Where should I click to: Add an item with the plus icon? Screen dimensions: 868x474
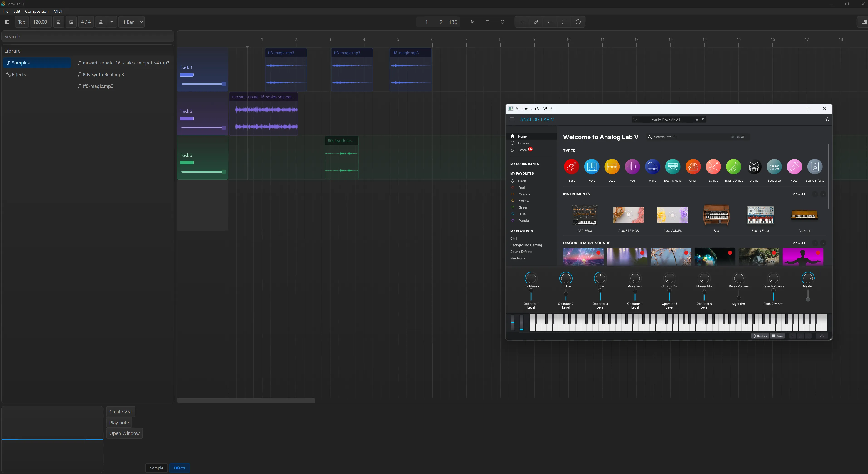(x=522, y=22)
